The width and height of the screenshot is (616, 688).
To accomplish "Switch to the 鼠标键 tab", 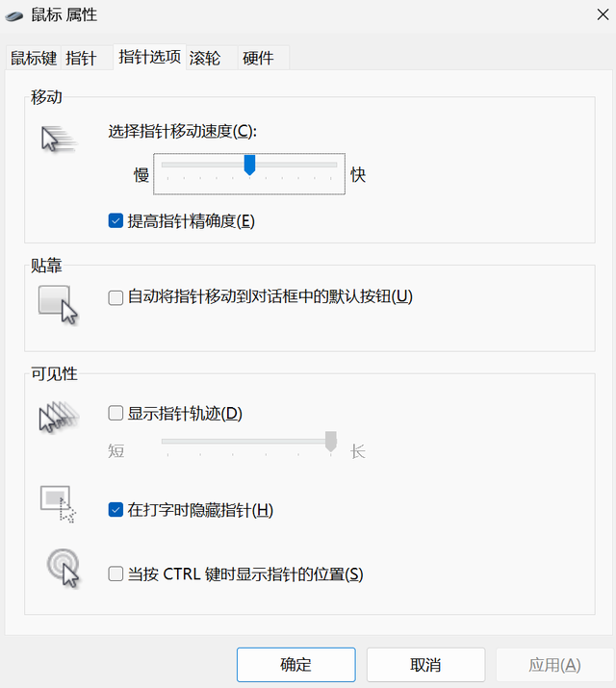I will pyautogui.click(x=33, y=59).
